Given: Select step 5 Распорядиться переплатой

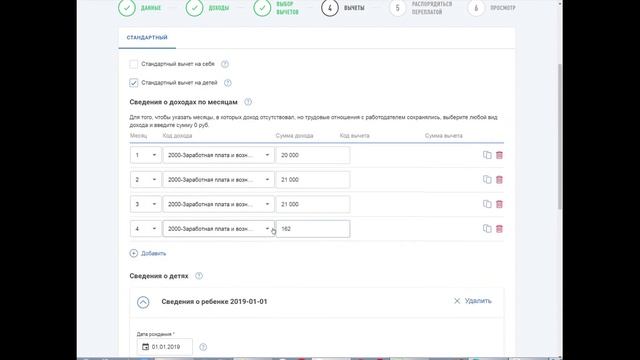Looking at the screenshot, I should click(398, 8).
